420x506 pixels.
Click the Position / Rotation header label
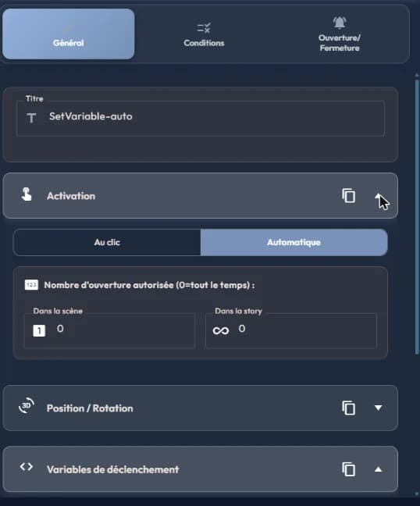tap(90, 408)
